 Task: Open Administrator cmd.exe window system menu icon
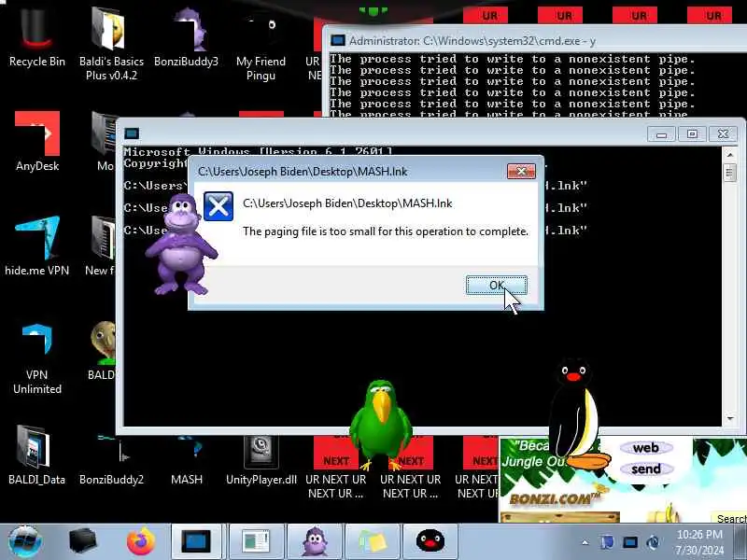coord(338,40)
